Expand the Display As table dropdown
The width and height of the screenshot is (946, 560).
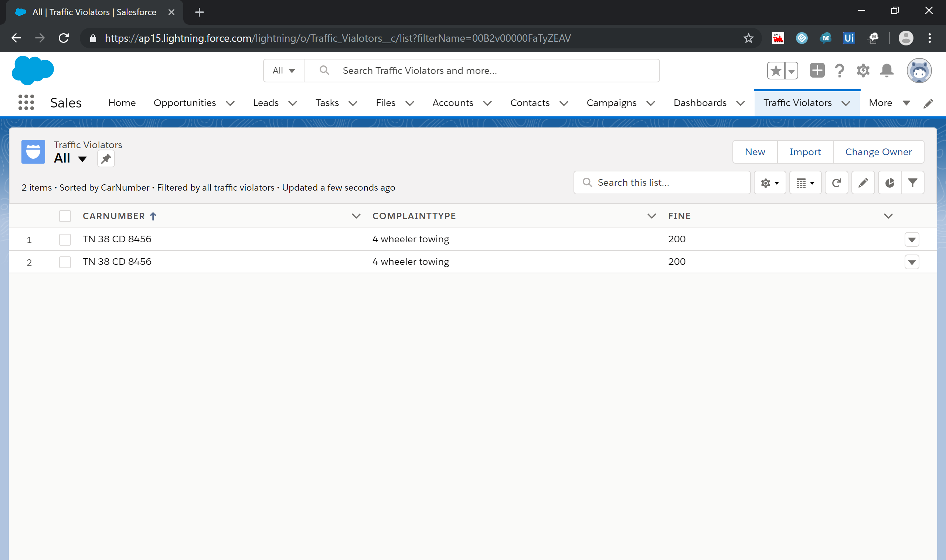pyautogui.click(x=805, y=183)
